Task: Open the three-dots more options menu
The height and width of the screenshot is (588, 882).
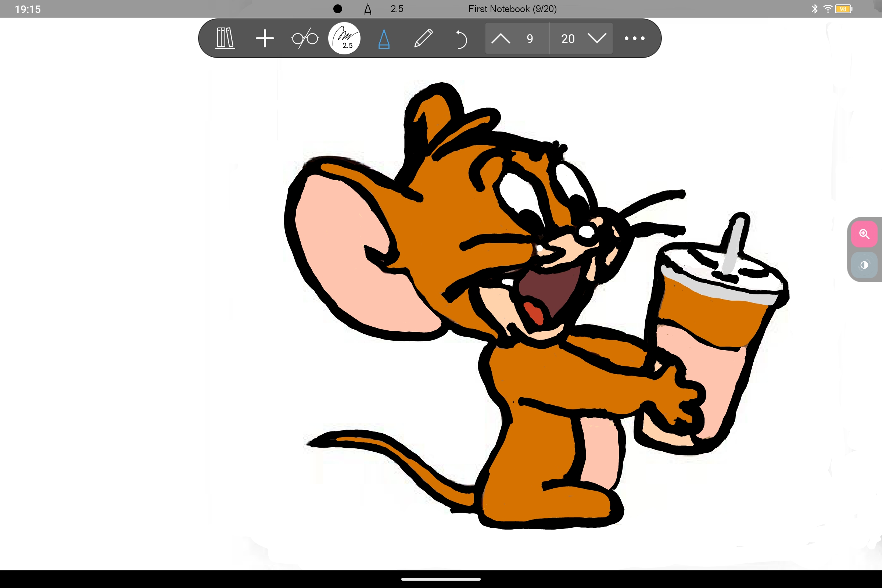Action: click(x=635, y=38)
